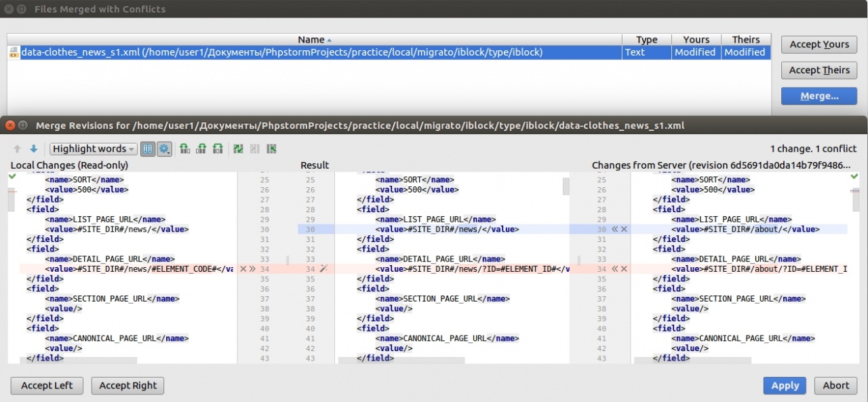Screen dimensions: 868x402
Task: Accept left change arrows at line 34
Action: coord(252,269)
